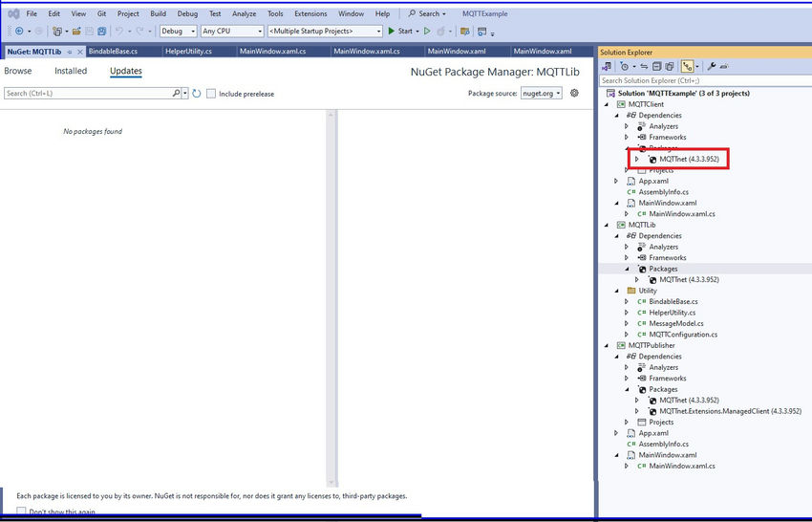
Task: Click Show All Files icon in Solution Explorer
Action: (669, 66)
